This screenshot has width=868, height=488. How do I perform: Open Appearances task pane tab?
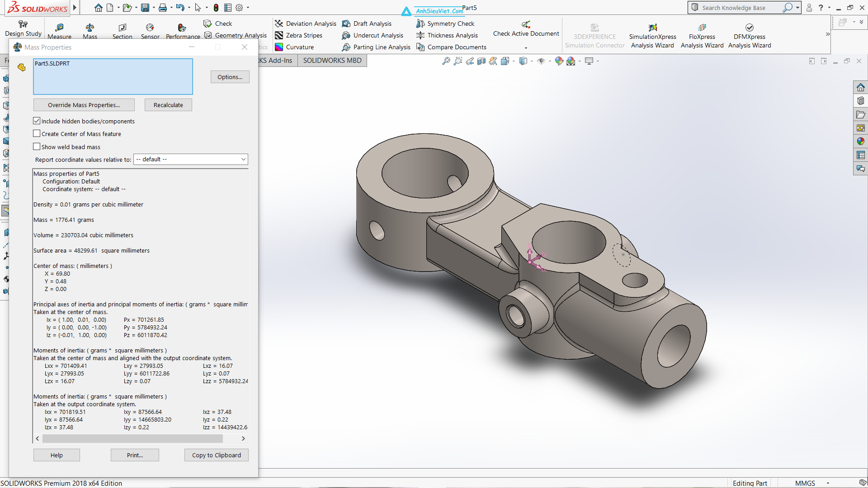point(860,141)
